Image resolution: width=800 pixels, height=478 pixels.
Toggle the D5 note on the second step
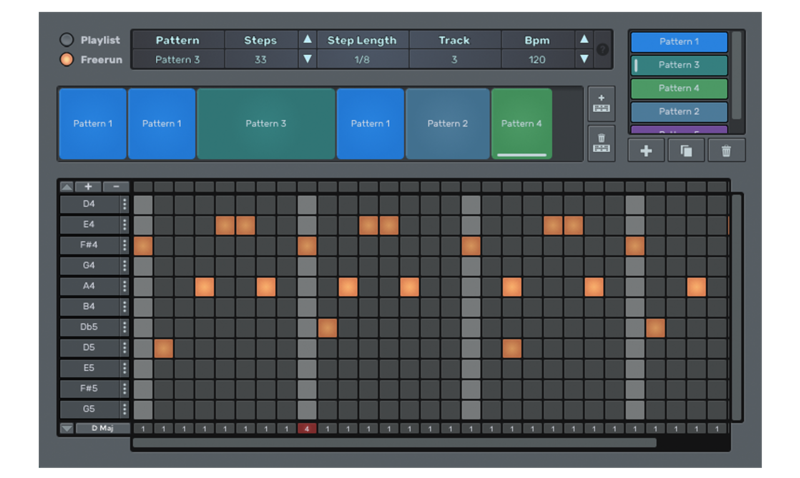pyautogui.click(x=163, y=348)
